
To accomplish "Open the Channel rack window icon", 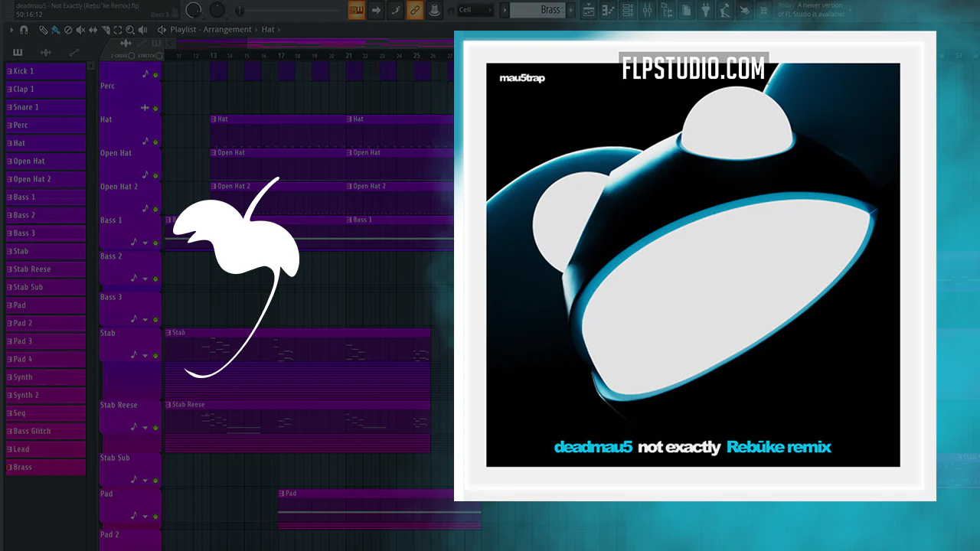I will click(628, 10).
